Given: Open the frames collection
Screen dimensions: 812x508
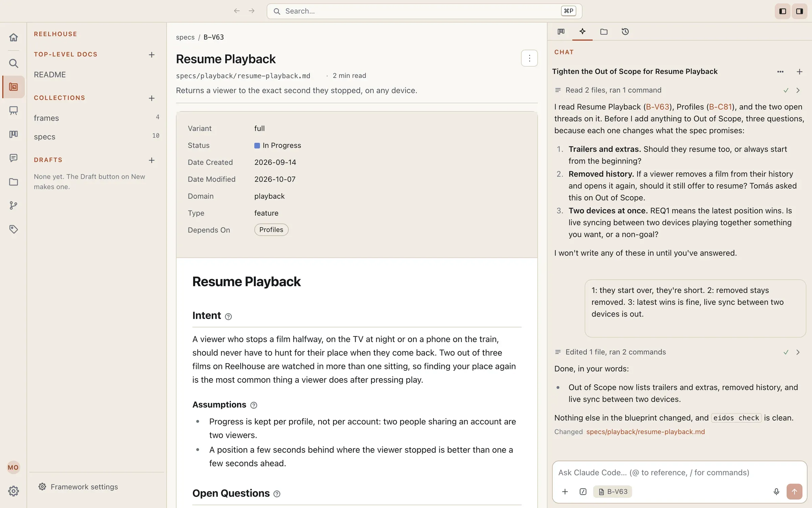Looking at the screenshot, I should [96, 118].
